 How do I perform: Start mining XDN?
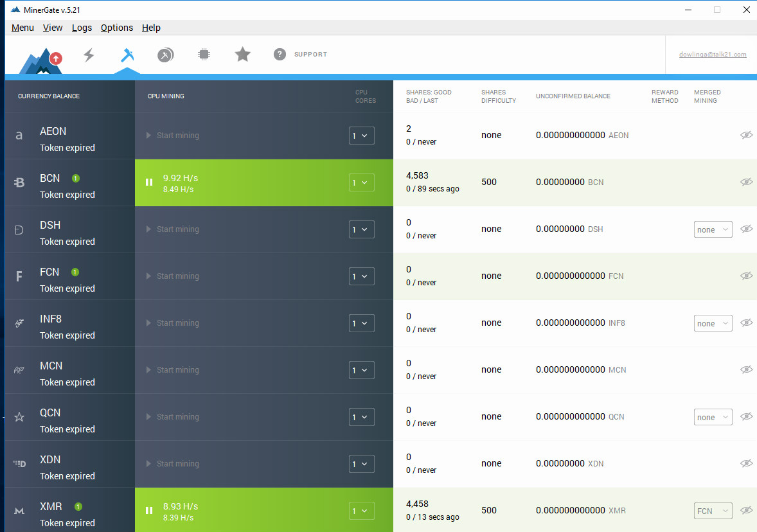pyautogui.click(x=173, y=463)
